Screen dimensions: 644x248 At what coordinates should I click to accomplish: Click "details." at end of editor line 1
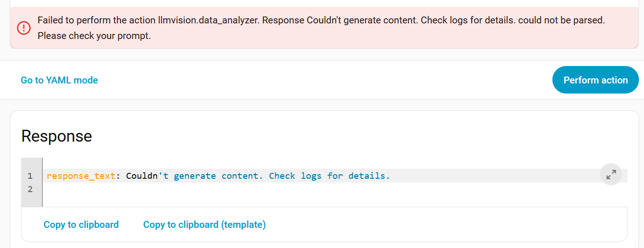pos(369,176)
